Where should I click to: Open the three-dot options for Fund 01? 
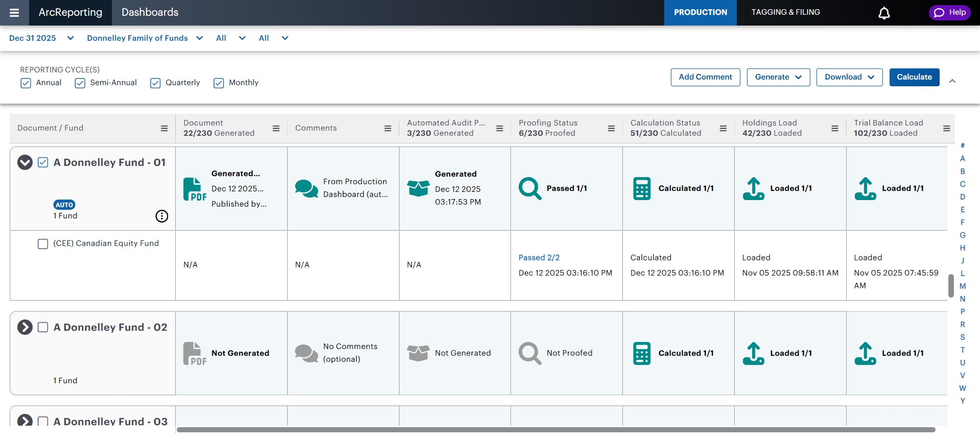(x=161, y=216)
